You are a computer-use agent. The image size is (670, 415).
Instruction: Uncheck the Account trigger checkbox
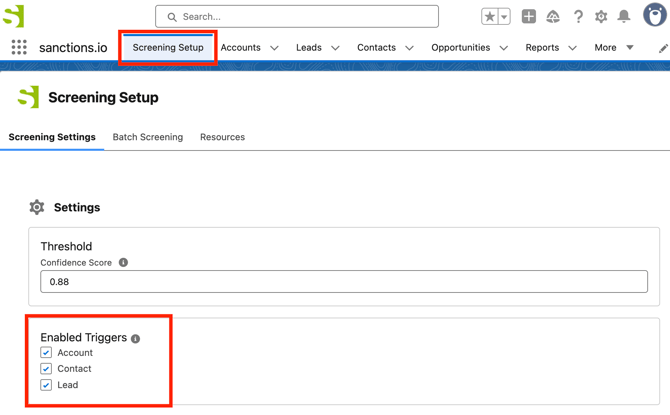[x=46, y=353]
